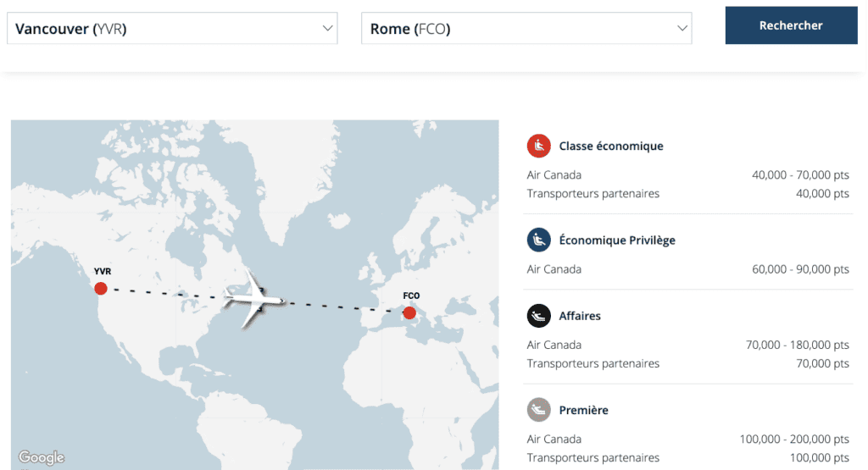This screenshot has height=470, width=868.
Task: Open the Rome (FCO) destination dropdown
Action: [x=526, y=29]
